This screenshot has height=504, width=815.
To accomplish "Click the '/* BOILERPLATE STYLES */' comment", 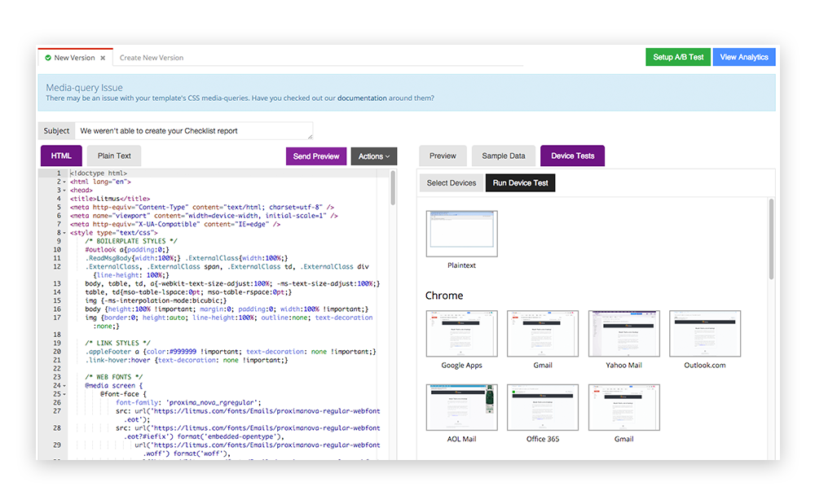I will pyautogui.click(x=131, y=241).
